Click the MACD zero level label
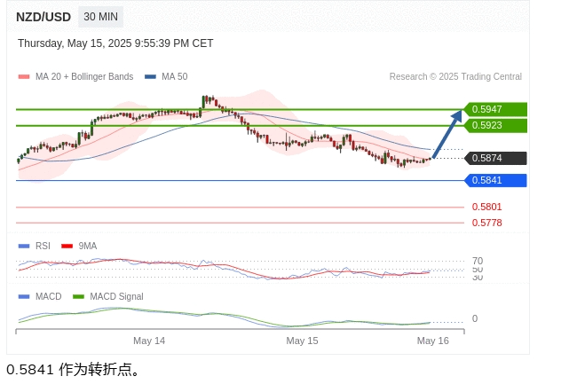Screen dimensions: 569x392 click(475, 318)
